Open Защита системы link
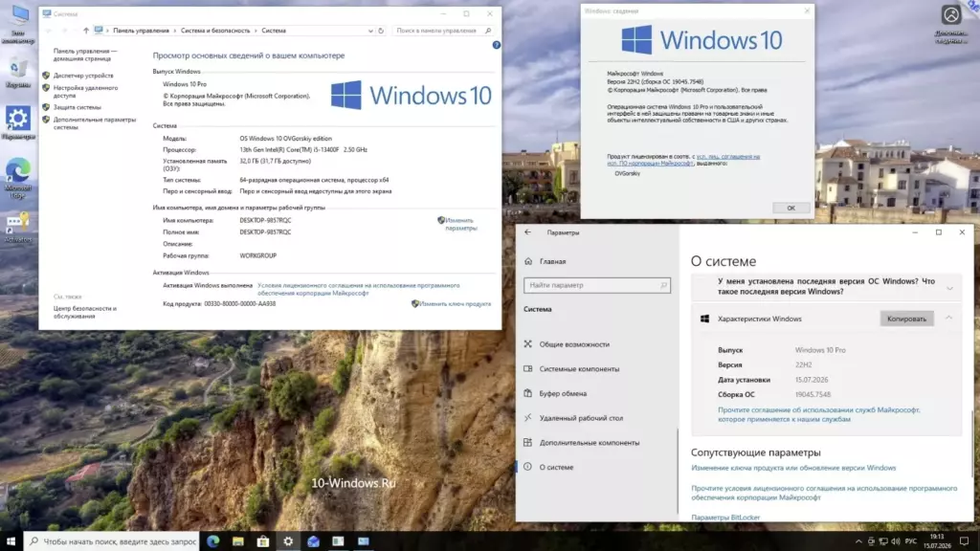Image resolution: width=980 pixels, height=551 pixels. tap(77, 107)
